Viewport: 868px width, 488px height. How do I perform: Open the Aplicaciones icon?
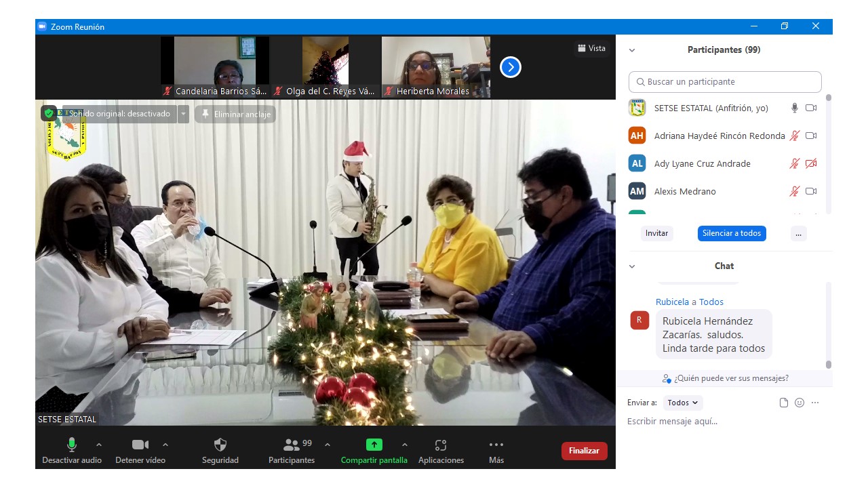[x=441, y=445]
